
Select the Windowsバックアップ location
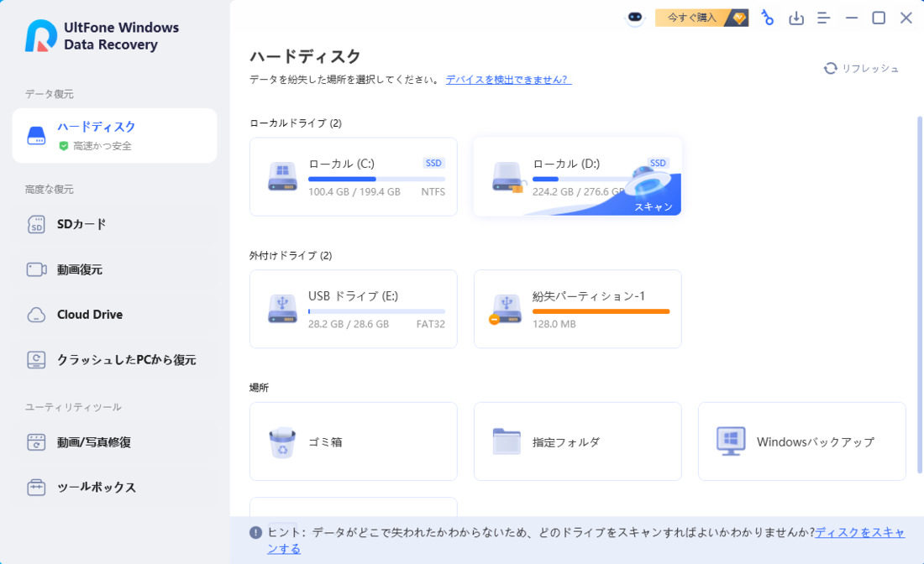point(801,441)
